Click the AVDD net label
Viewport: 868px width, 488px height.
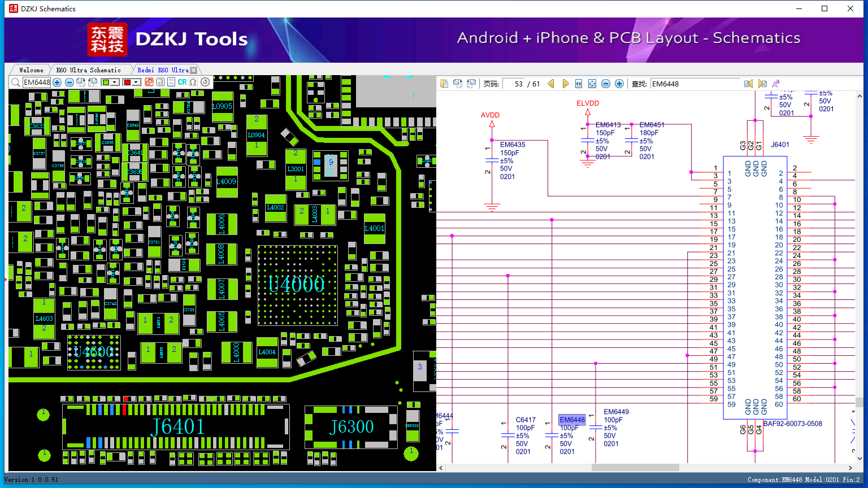[490, 115]
